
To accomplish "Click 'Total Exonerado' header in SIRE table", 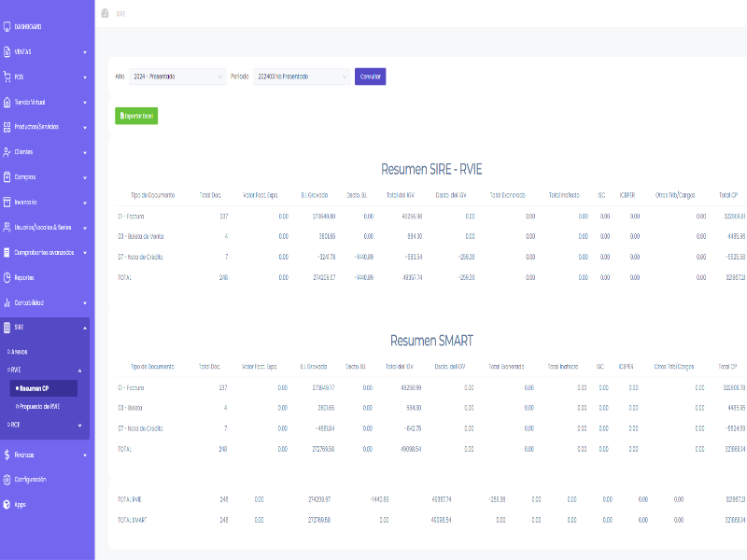I will point(507,195).
